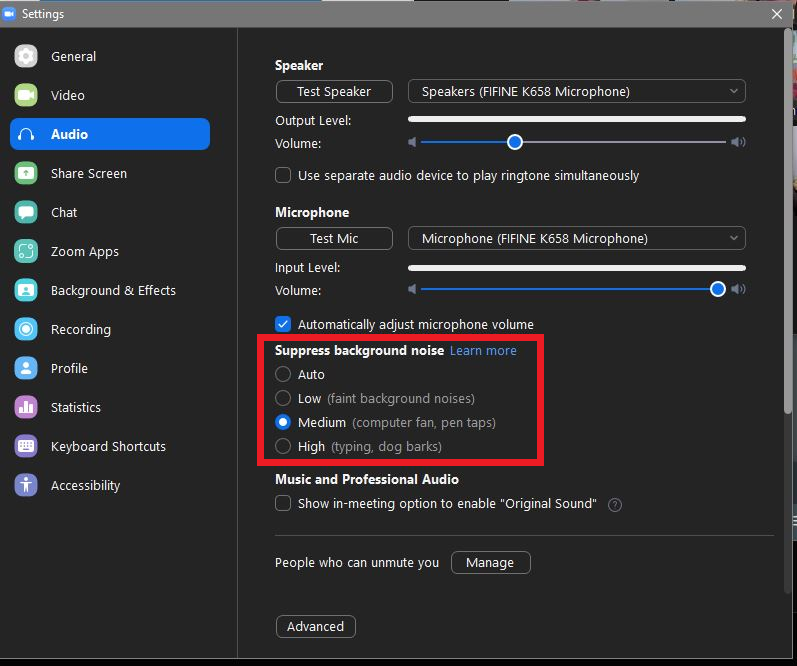The height and width of the screenshot is (666, 797).
Task: Open the Learn more link
Action: coord(483,351)
